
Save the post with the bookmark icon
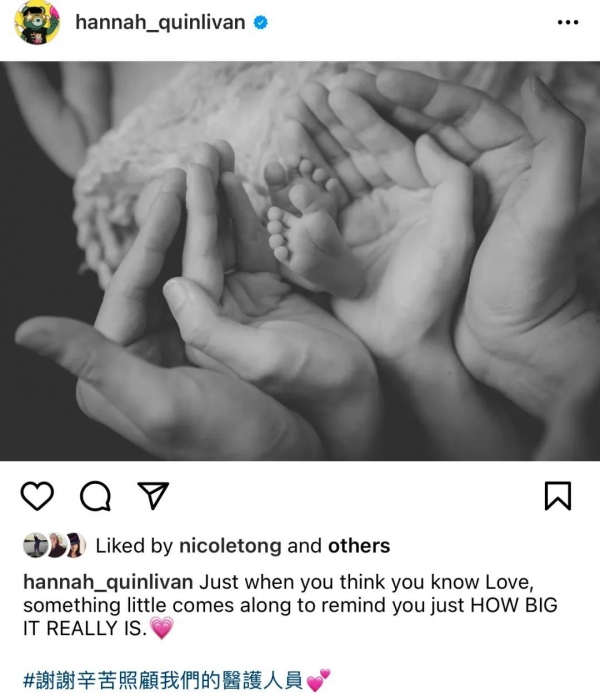tap(558, 496)
